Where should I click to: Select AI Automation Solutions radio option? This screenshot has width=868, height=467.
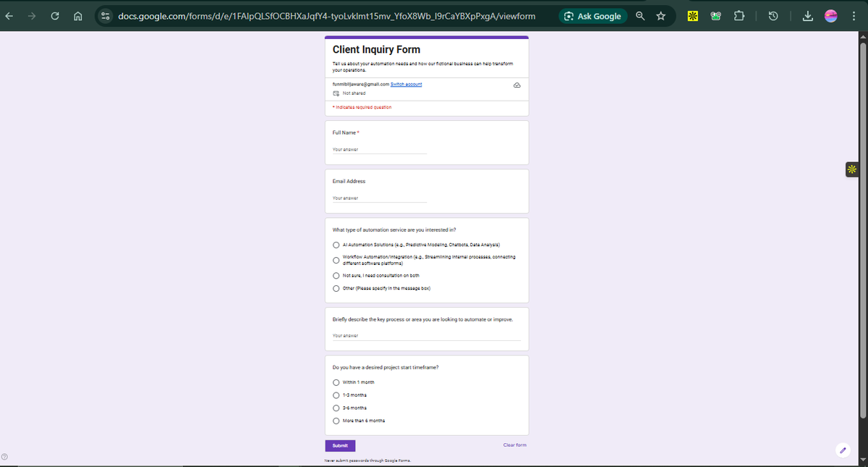click(336, 244)
